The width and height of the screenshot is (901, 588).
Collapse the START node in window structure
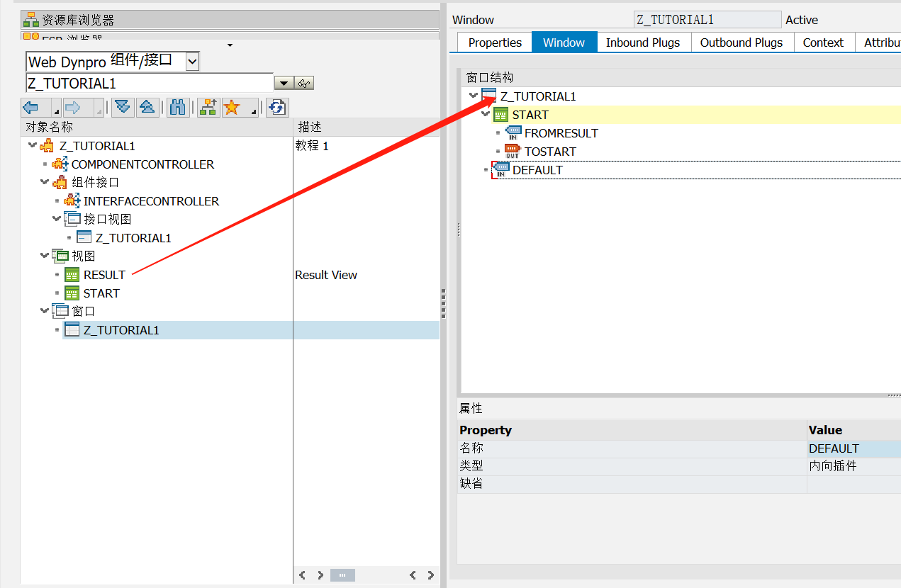coord(486,114)
